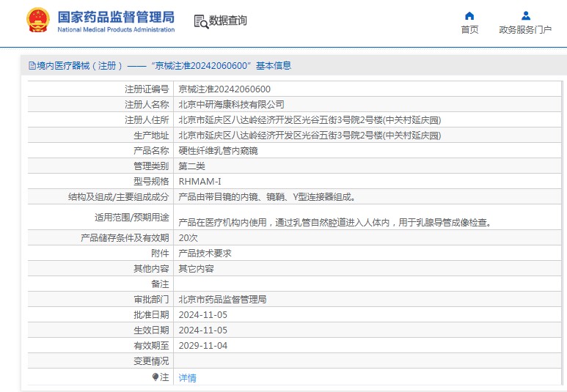Click the lightbulb icon next to 注
The width and height of the screenshot is (567, 392).
pos(156,377)
